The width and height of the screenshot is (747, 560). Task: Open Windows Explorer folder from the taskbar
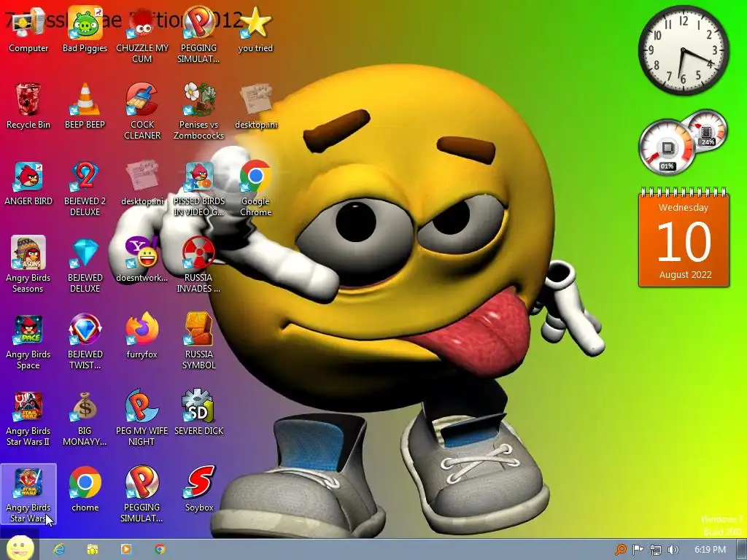point(93,549)
